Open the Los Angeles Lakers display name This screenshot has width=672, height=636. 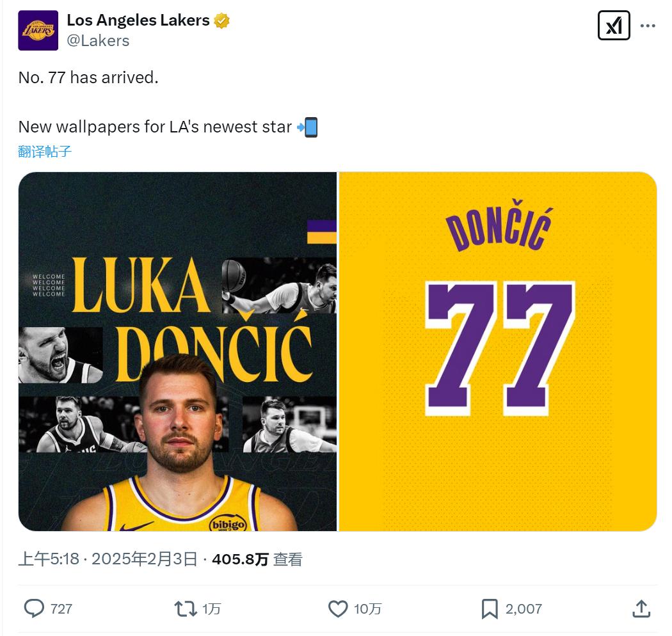point(138,20)
